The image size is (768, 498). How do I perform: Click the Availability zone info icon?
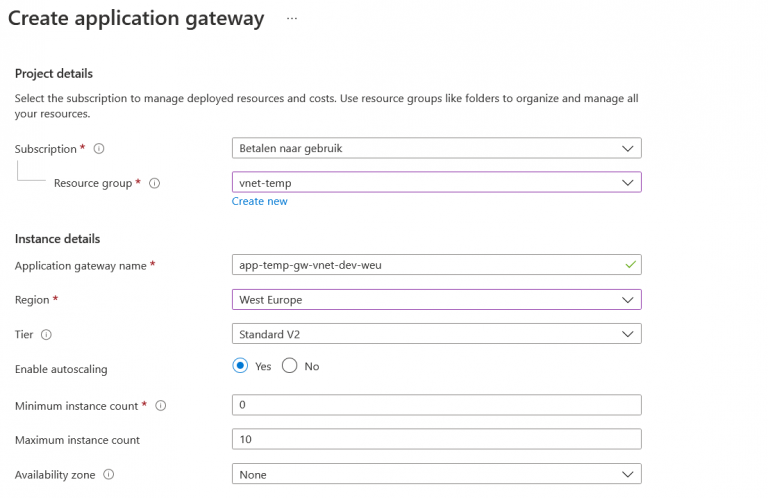click(x=109, y=475)
